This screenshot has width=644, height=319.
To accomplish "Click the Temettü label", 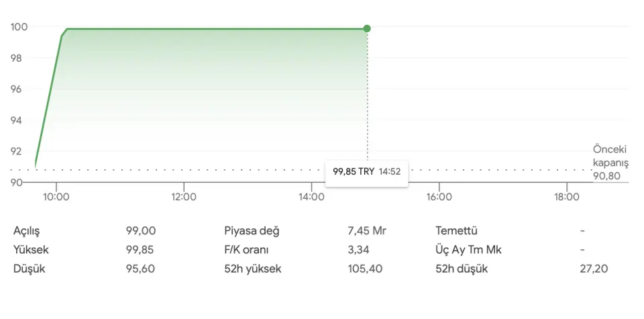I will tap(456, 231).
